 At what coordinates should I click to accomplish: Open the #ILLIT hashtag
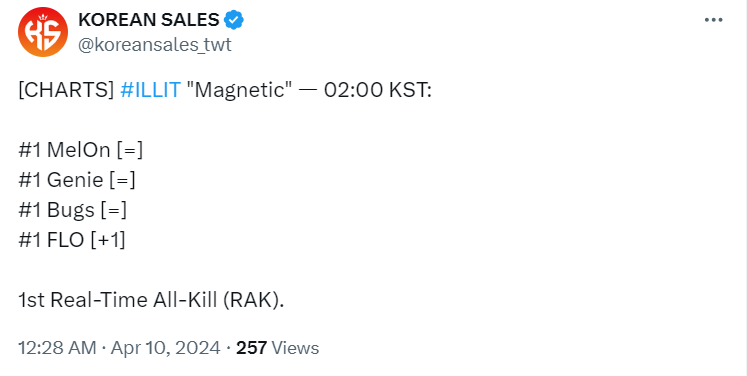tap(151, 90)
